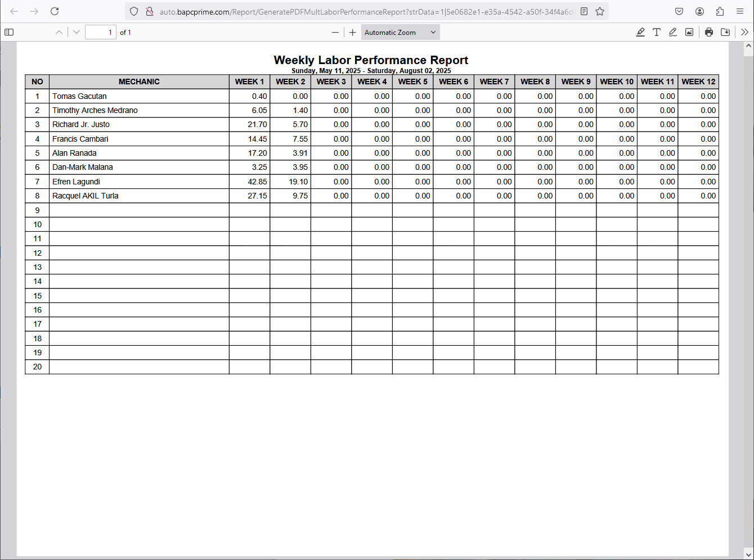The height and width of the screenshot is (560, 754).
Task: Open the Automatic Zoom dropdown
Action: coord(400,33)
